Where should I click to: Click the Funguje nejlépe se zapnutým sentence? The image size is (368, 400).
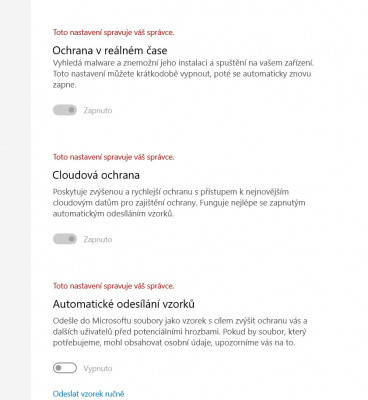(179, 208)
